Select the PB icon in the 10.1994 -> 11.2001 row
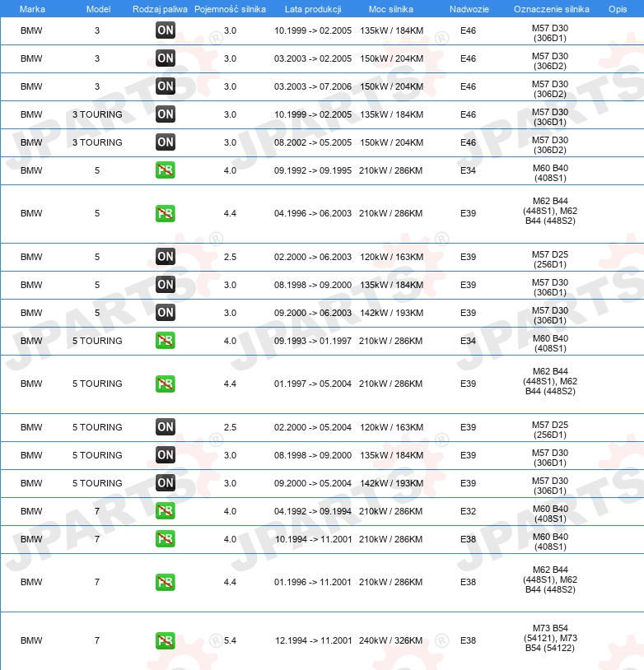 pyautogui.click(x=165, y=539)
